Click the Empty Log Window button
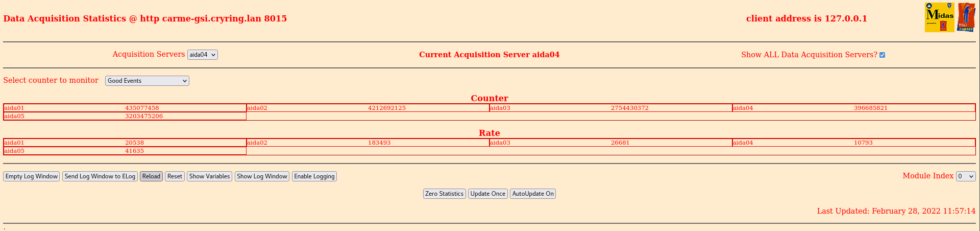980x231 pixels. tap(32, 176)
